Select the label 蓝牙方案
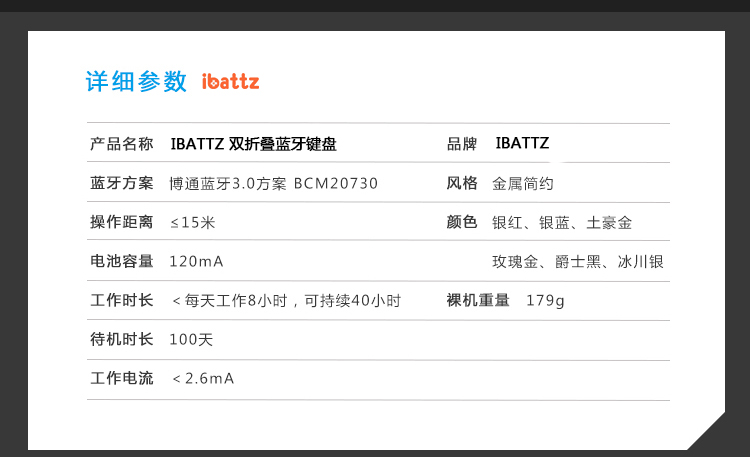 tap(121, 183)
